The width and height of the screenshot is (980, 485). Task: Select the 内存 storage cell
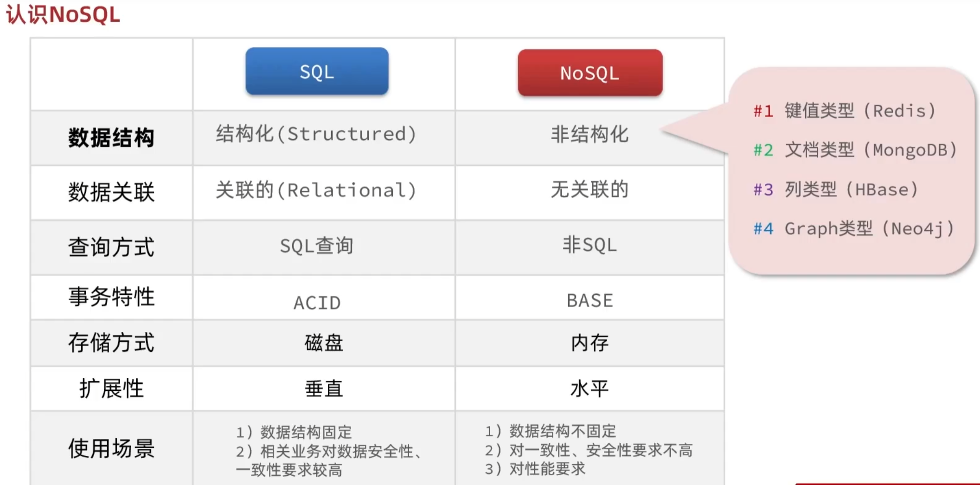pyautogui.click(x=589, y=343)
